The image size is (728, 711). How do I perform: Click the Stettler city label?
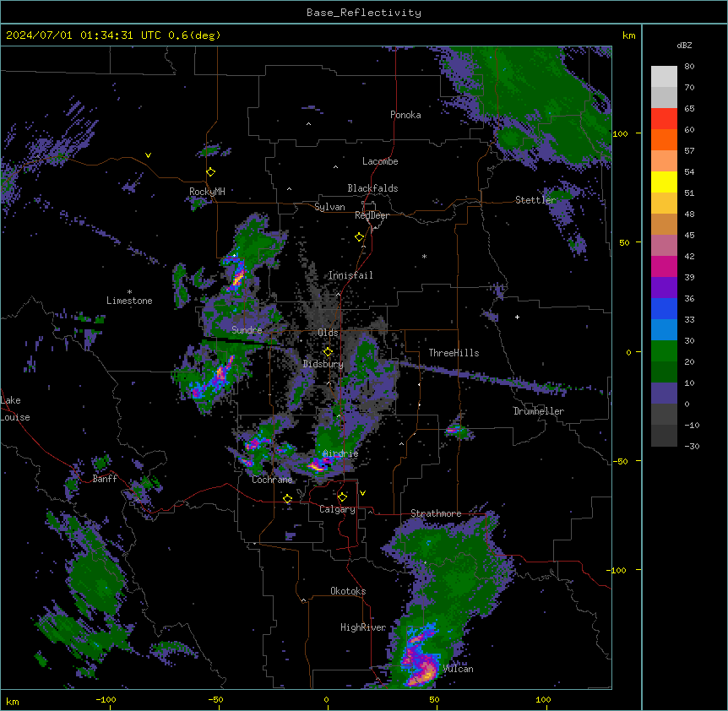535,200
